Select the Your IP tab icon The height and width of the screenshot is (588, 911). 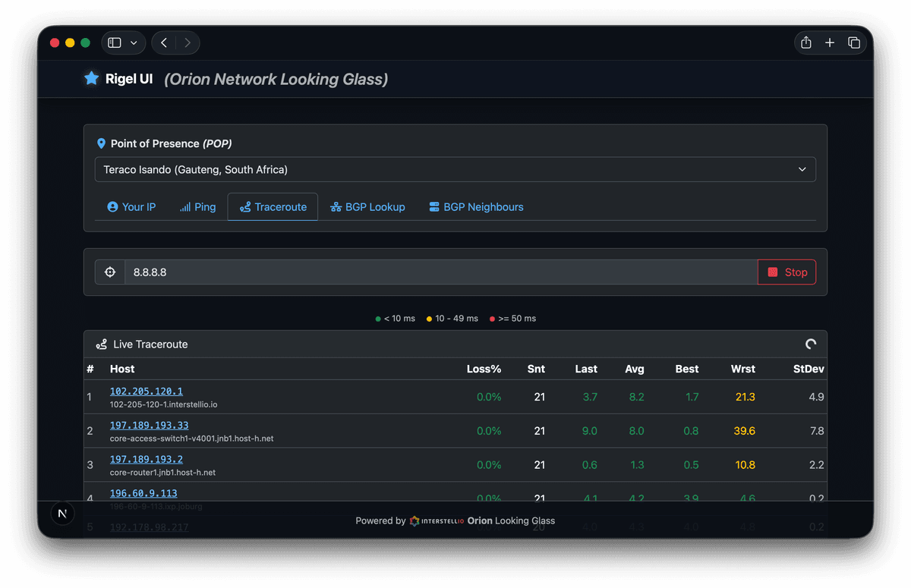[111, 206]
